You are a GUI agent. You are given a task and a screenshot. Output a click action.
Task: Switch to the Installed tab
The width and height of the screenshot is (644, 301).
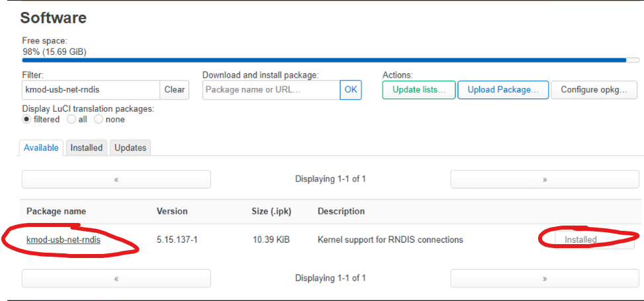[87, 148]
